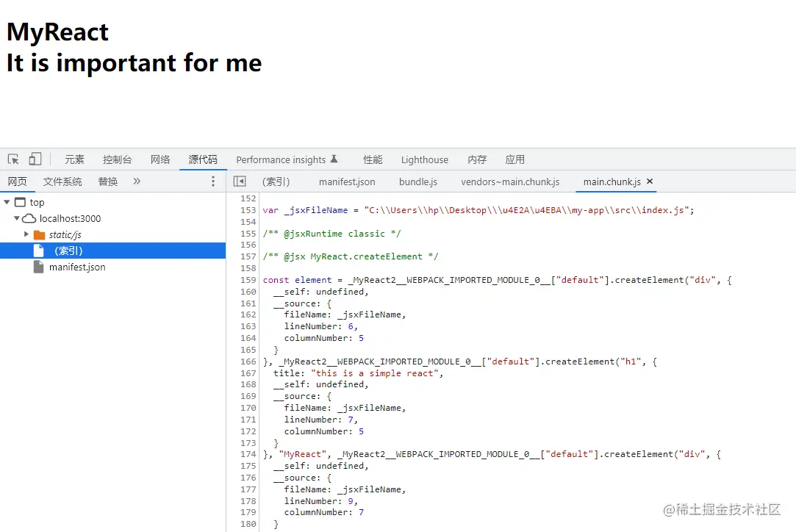Image resolution: width=796 pixels, height=532 pixels.
Task: Switch to the 应用 tab
Action: click(514, 159)
